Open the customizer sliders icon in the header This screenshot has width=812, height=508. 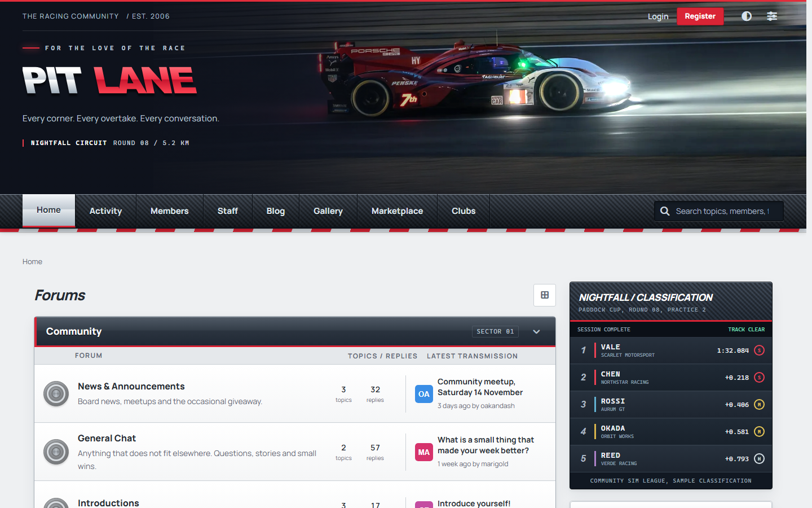tap(772, 16)
